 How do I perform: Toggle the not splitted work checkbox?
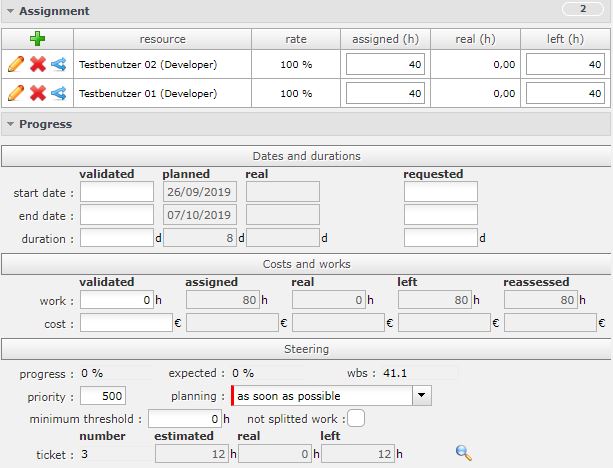pos(356,418)
